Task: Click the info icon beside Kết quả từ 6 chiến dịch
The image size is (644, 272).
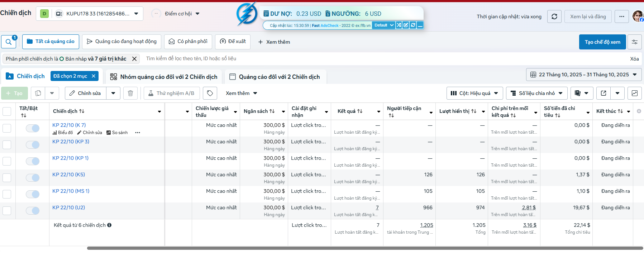Action: pos(109,225)
